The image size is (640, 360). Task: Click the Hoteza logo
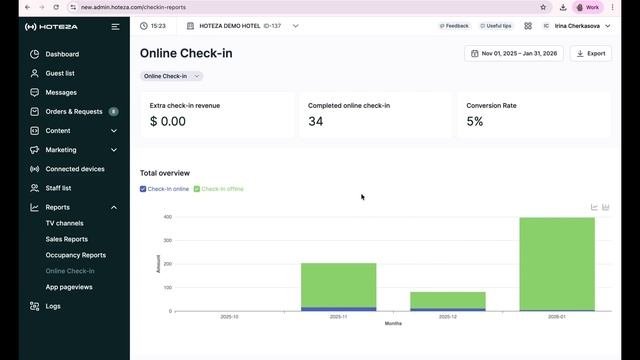51,27
